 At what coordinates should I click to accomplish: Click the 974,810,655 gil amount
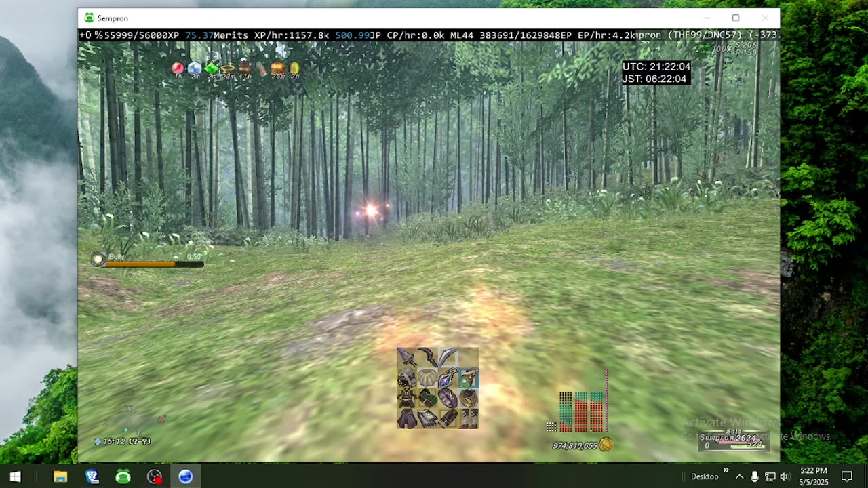click(x=575, y=445)
